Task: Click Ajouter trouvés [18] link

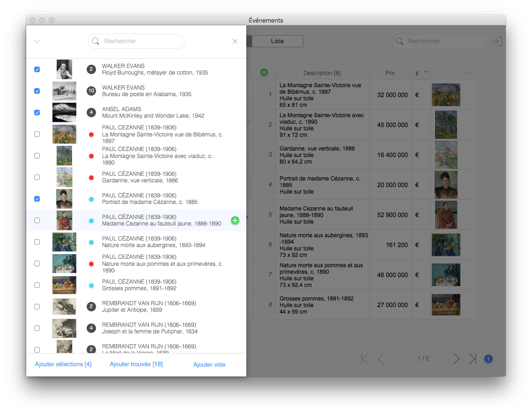Action: click(x=136, y=364)
